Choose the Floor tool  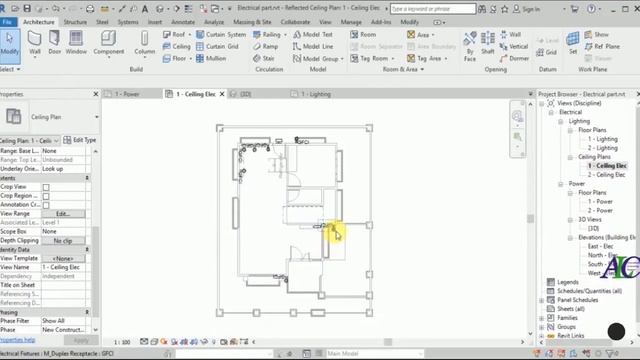[x=177, y=58]
